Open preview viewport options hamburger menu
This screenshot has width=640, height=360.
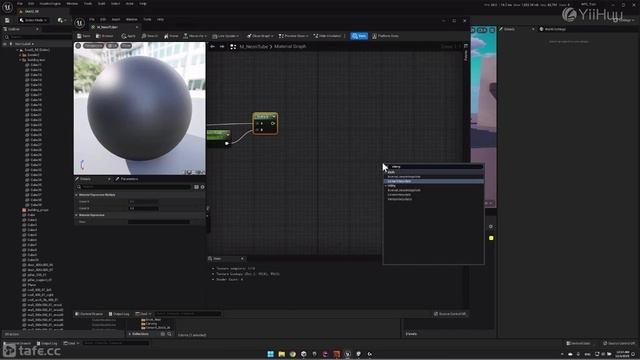tap(78, 46)
